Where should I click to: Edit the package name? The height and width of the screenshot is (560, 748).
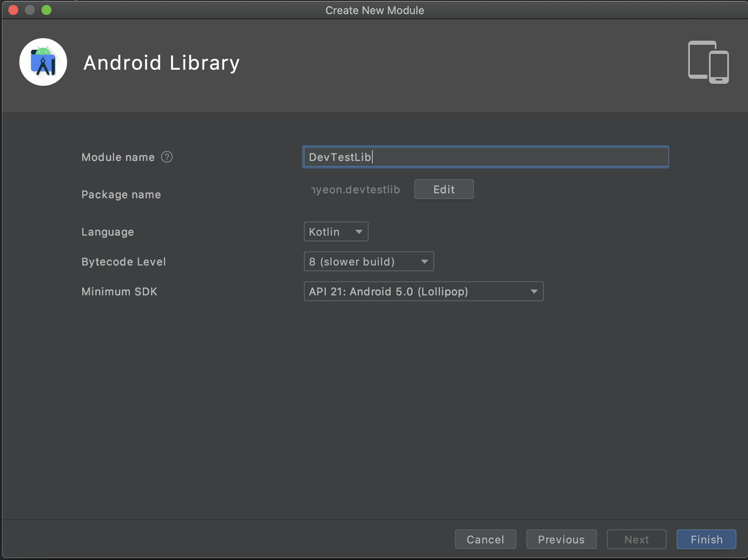[x=444, y=190]
